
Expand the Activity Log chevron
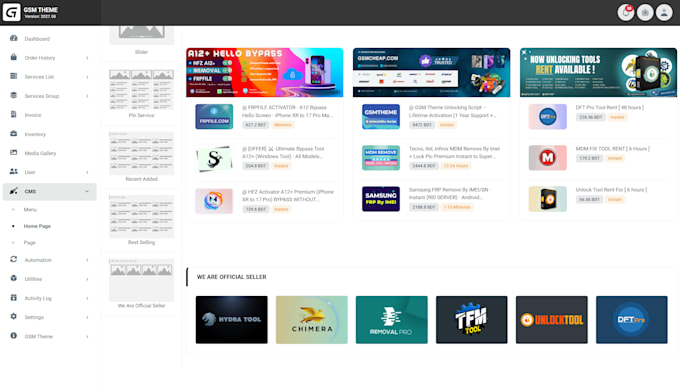pos(87,298)
